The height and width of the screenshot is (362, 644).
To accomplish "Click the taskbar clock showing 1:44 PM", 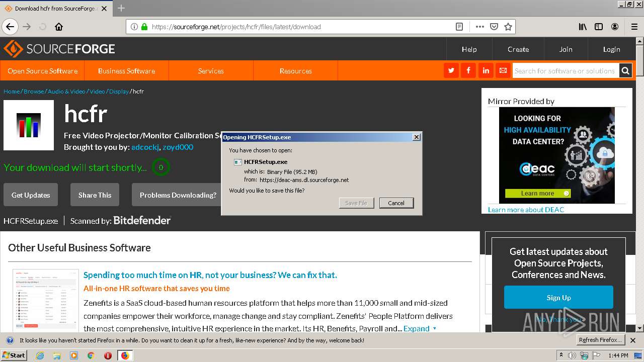I will point(618,355).
